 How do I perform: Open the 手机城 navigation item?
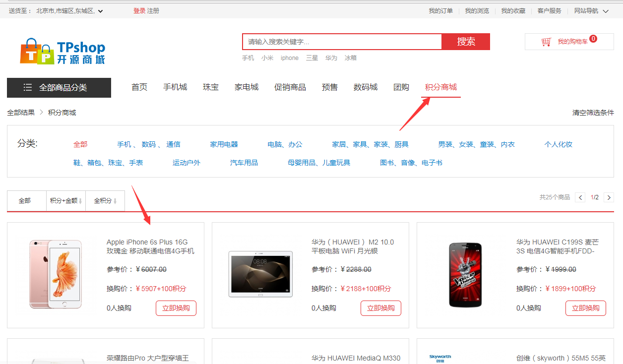[175, 87]
